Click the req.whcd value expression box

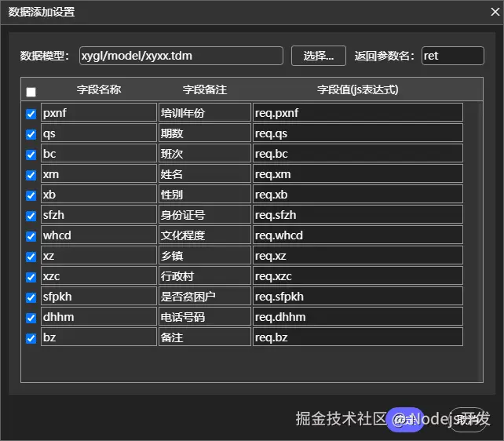pos(358,235)
